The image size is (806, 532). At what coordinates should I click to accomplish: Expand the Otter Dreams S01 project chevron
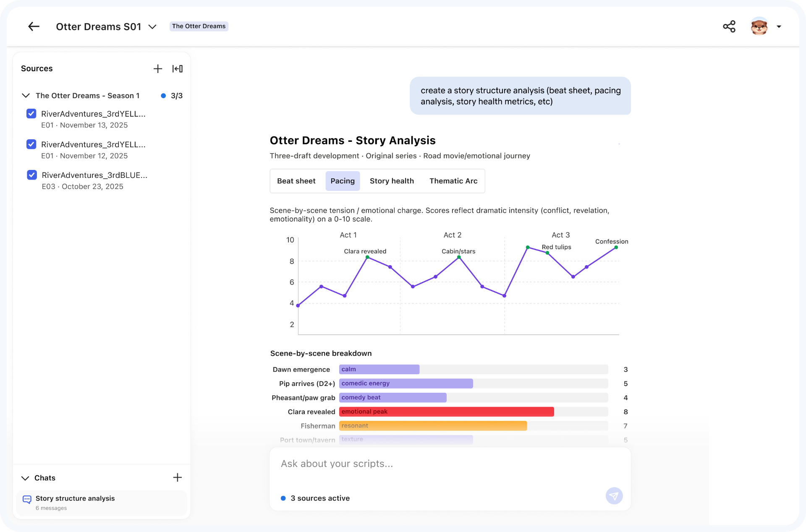152,27
